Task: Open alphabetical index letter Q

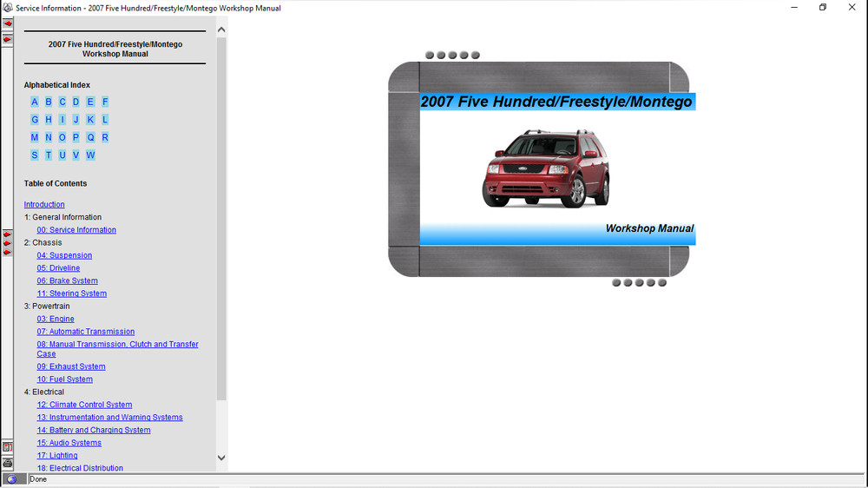Action: [x=90, y=137]
